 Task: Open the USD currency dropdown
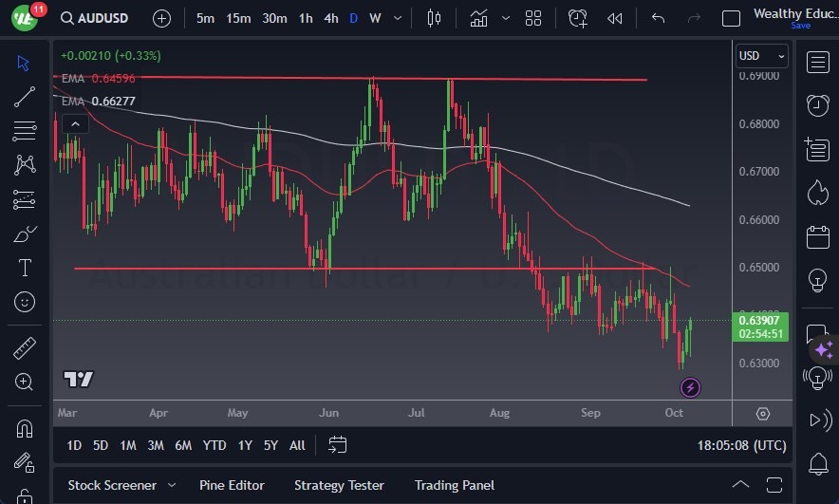760,56
